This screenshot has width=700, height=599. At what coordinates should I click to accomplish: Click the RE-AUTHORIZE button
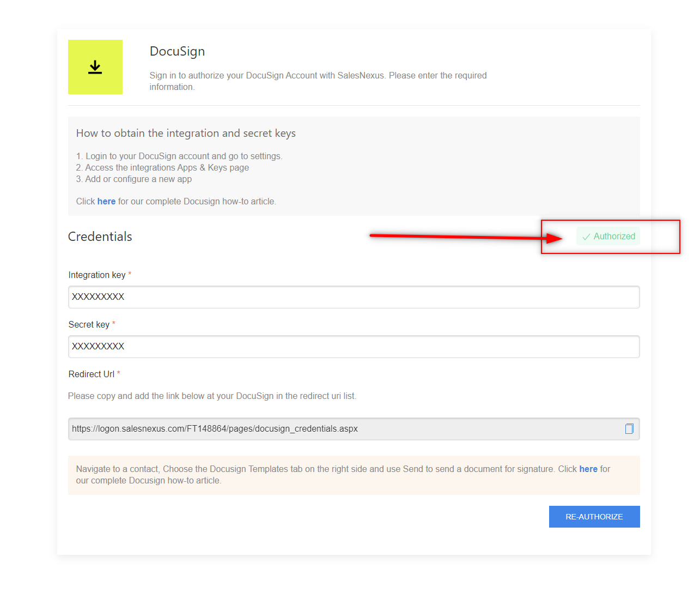point(594,517)
